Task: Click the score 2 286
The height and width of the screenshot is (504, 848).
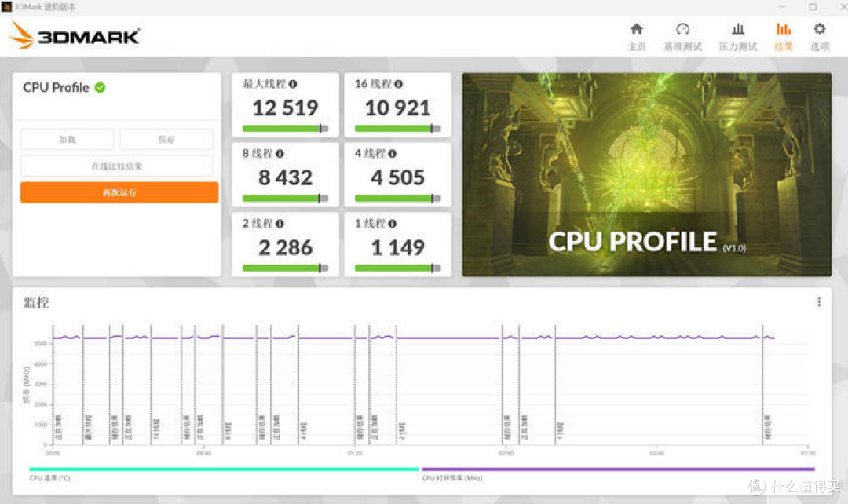Action: [x=286, y=247]
